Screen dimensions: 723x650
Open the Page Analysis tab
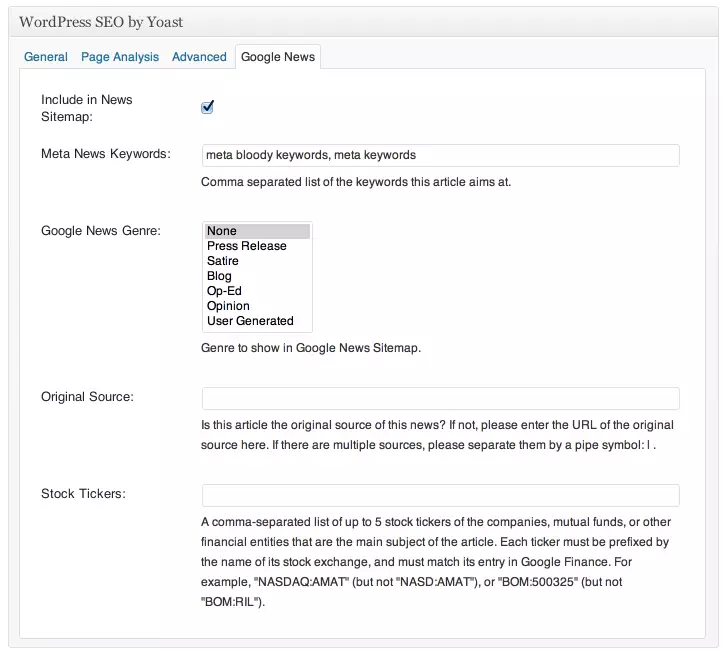pyautogui.click(x=120, y=57)
